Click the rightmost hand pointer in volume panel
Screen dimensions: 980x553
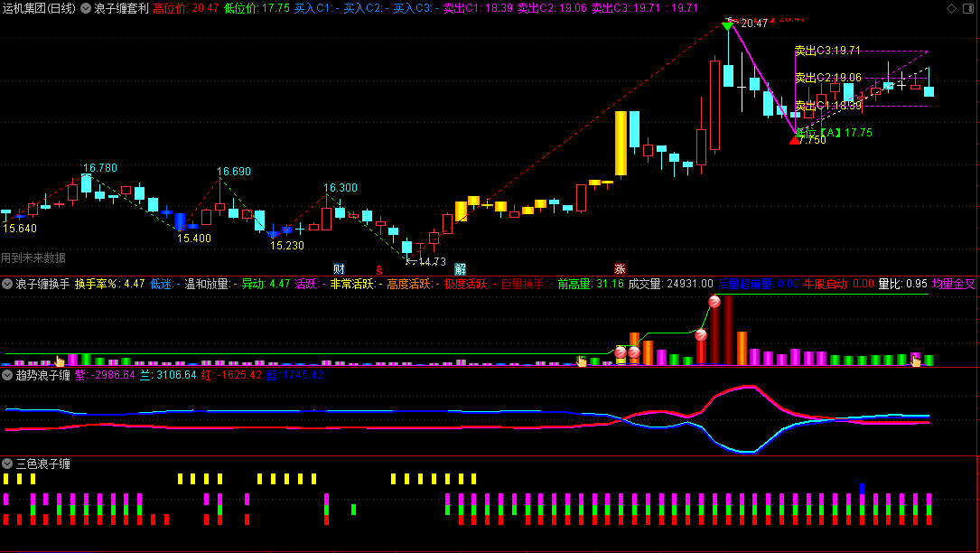coord(916,361)
